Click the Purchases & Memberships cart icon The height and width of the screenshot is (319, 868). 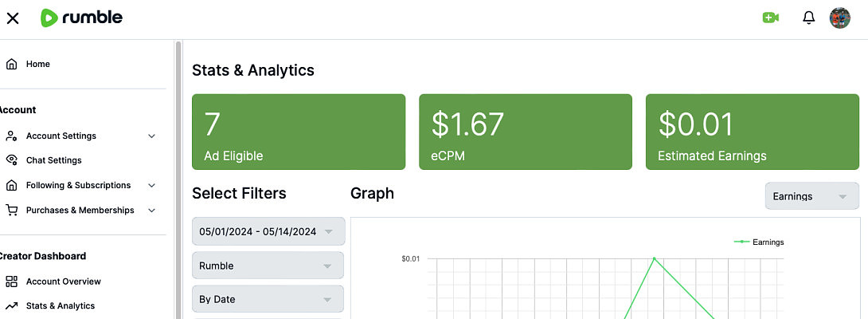coord(11,211)
